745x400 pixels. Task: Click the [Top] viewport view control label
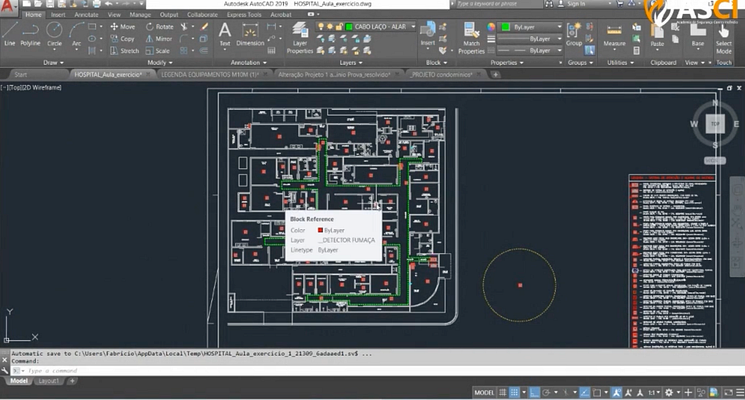15,87
